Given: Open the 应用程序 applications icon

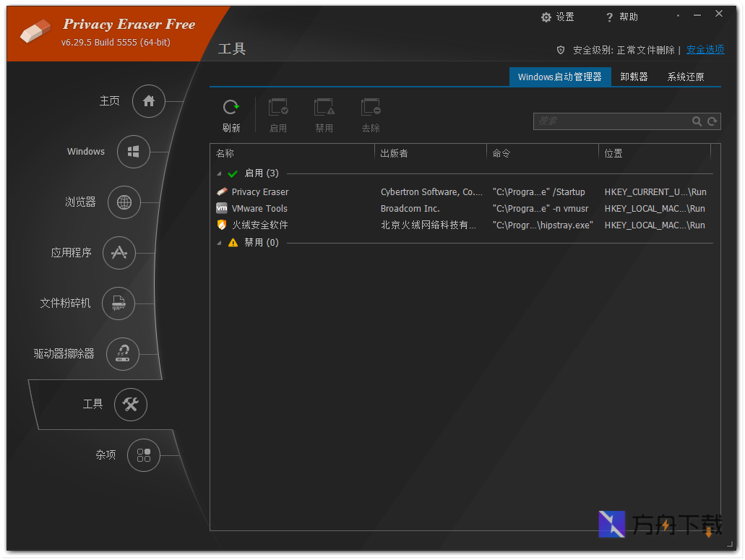Looking at the screenshot, I should pos(119,253).
